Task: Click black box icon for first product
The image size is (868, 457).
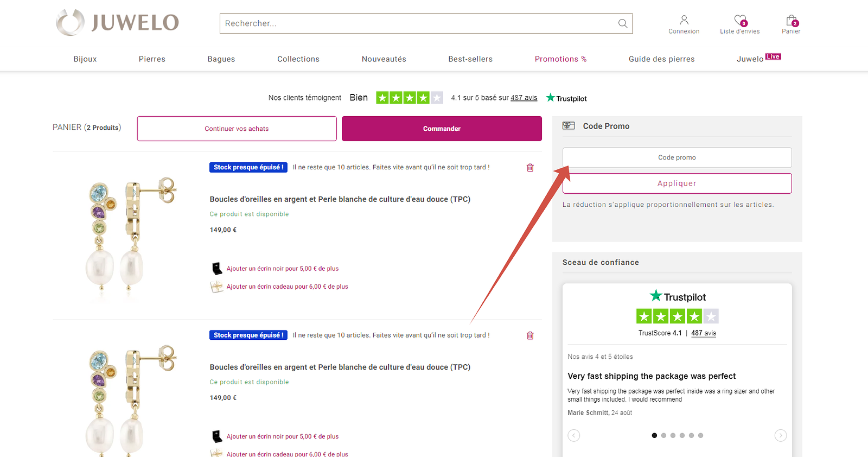Action: pos(216,269)
